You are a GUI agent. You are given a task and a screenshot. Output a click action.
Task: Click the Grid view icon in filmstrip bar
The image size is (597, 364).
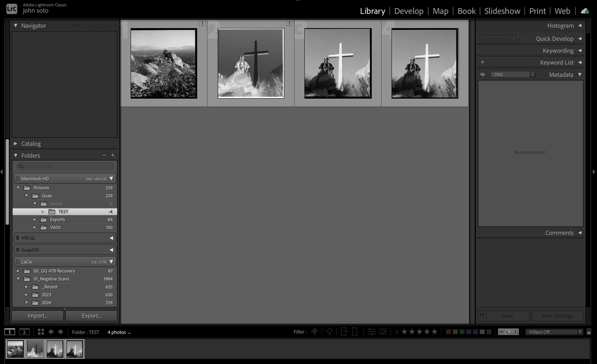41,332
